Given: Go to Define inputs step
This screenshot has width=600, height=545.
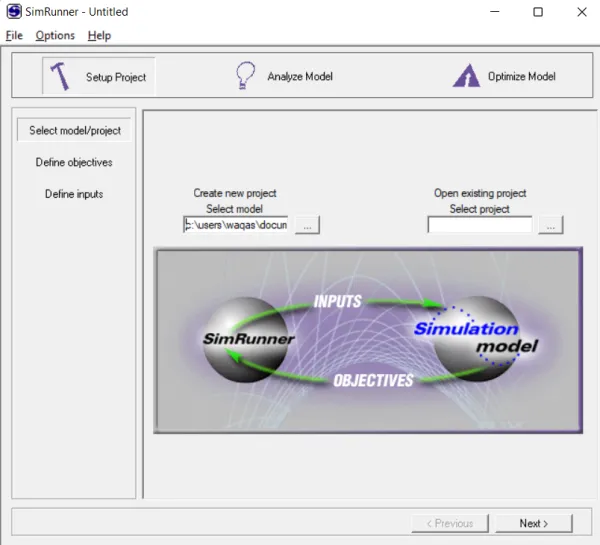Looking at the screenshot, I should point(74,194).
